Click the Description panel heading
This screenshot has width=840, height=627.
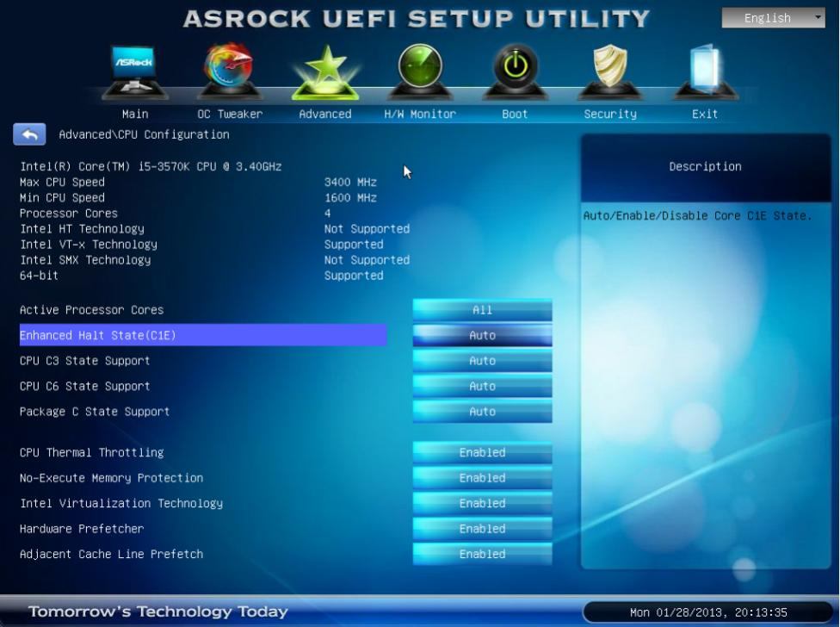(x=705, y=167)
